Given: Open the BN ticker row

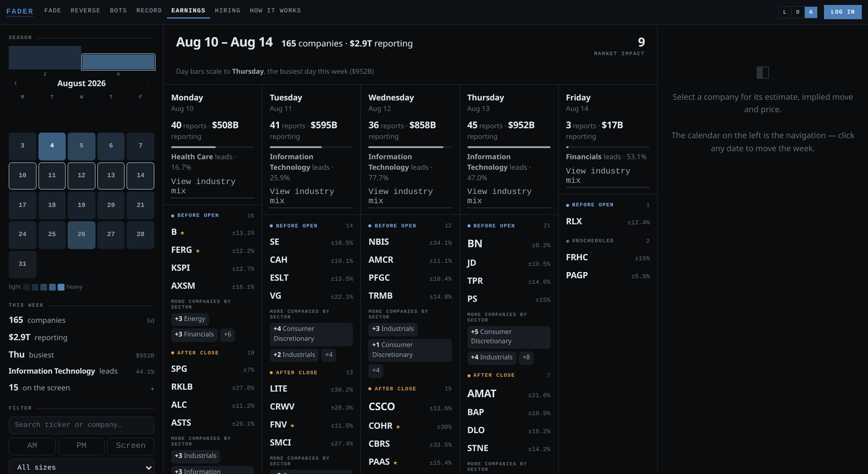Looking at the screenshot, I should (508, 244).
